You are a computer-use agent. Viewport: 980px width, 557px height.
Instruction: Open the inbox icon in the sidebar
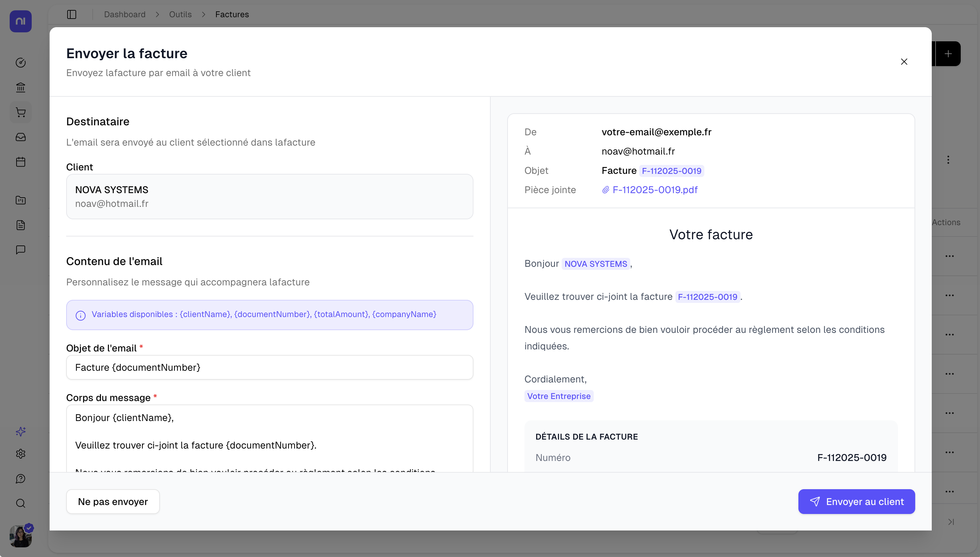tap(21, 137)
